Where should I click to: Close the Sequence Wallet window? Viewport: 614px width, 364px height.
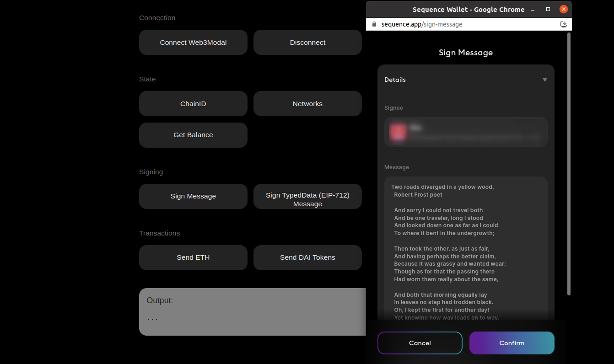point(564,9)
